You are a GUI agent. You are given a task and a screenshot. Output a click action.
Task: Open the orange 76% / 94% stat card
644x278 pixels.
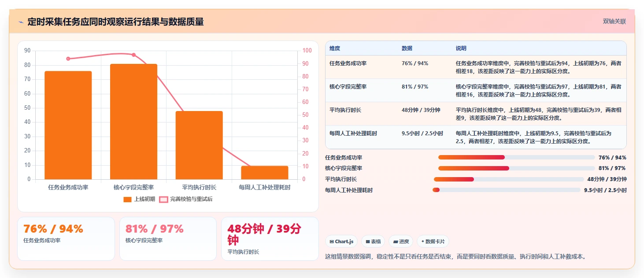[x=66, y=239]
